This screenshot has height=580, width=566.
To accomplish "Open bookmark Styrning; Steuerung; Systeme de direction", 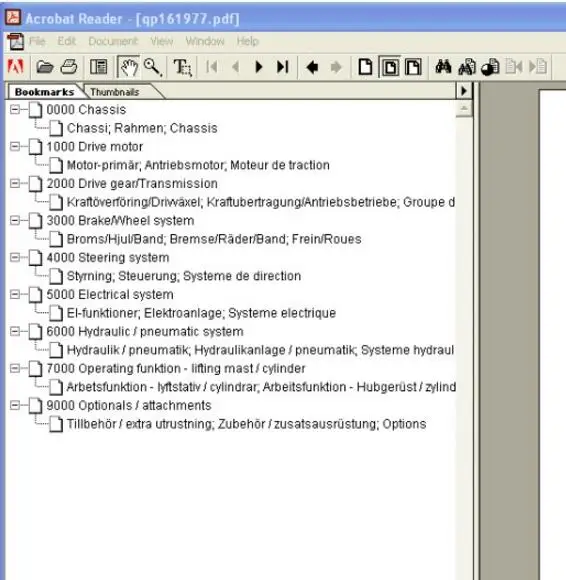I will click(183, 276).
